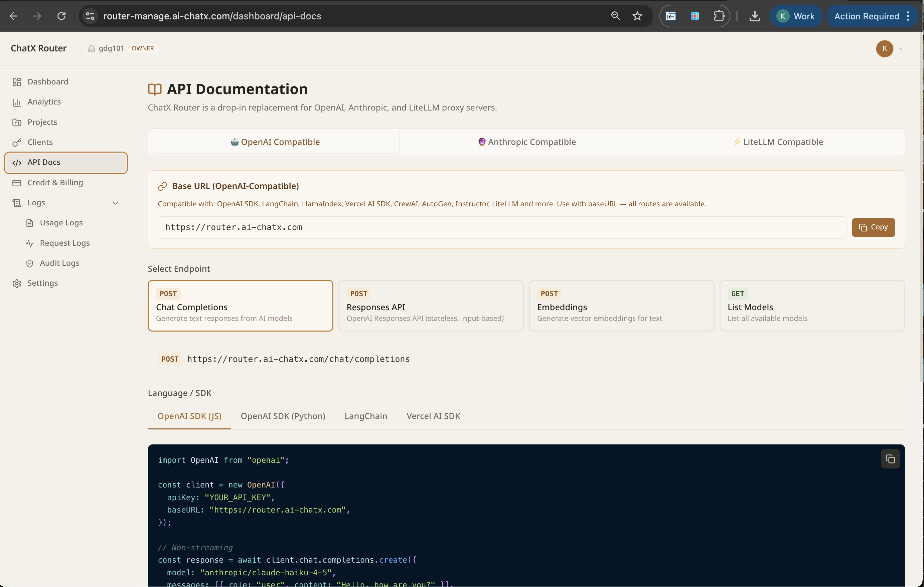The width and height of the screenshot is (924, 587).
Task: Open the sidebar panel extension icon
Action: click(671, 16)
